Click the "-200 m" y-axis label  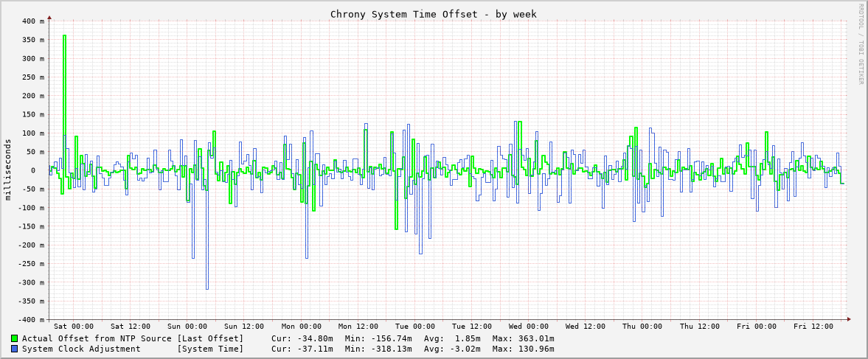32,245
